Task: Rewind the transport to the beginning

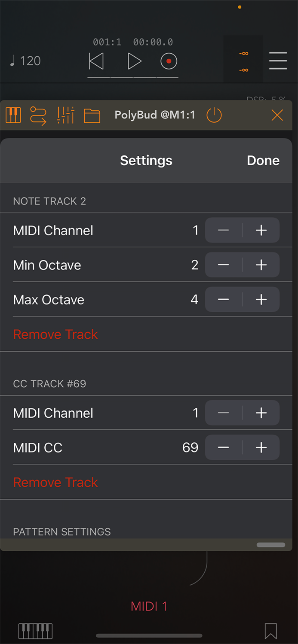Action: (x=96, y=61)
